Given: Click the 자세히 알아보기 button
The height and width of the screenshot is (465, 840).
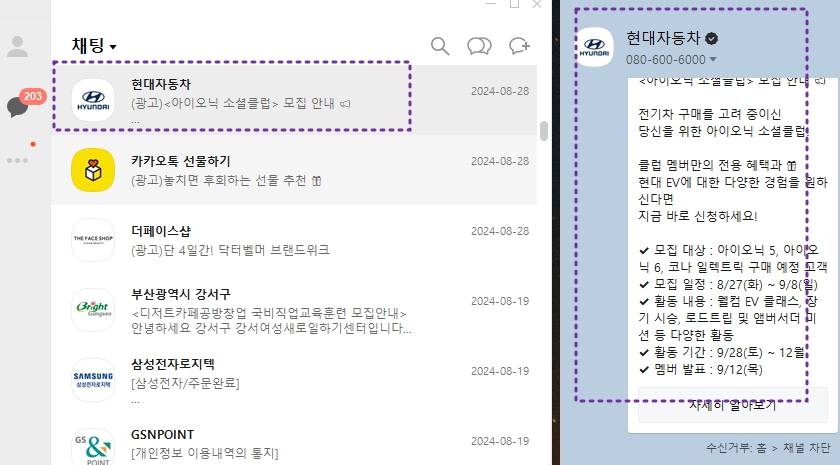Looking at the screenshot, I should point(732,406).
